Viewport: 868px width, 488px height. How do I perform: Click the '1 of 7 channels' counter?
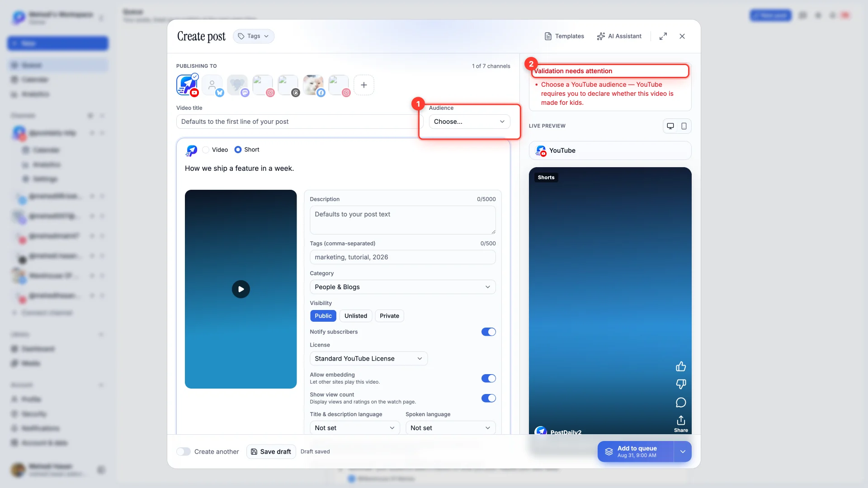491,66
